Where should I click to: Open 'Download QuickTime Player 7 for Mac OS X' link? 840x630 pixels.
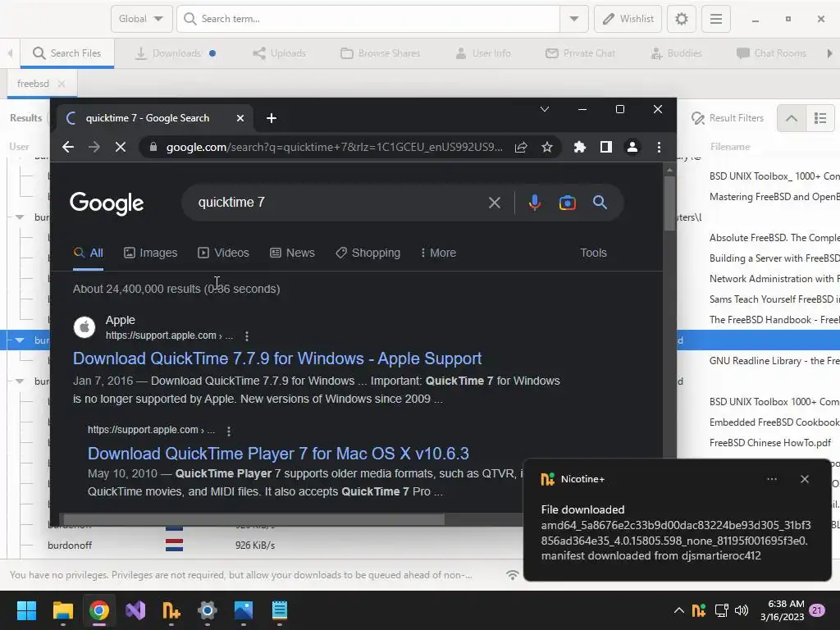pos(278,453)
